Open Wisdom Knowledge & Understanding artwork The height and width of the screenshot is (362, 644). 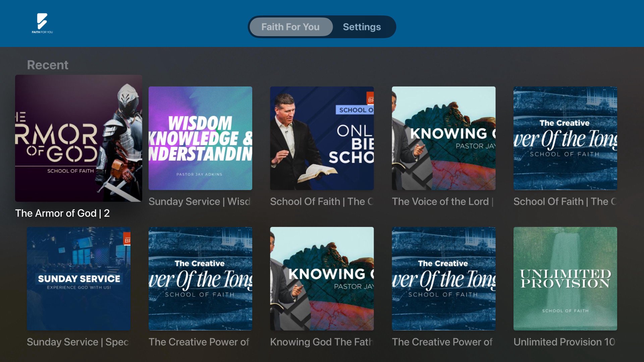coord(200,138)
